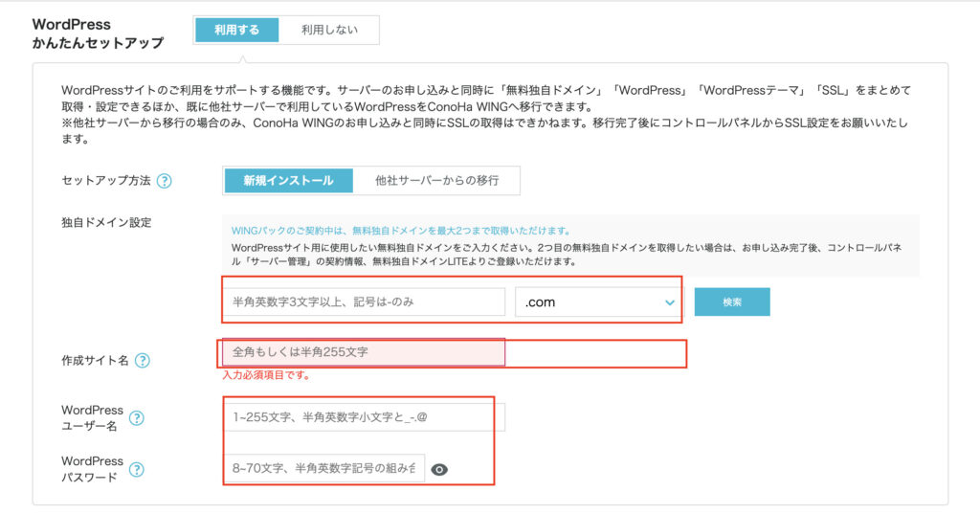Click the 入力必須項目です。 error message
Image resolution: width=980 pixels, height=514 pixels.
[x=266, y=375]
